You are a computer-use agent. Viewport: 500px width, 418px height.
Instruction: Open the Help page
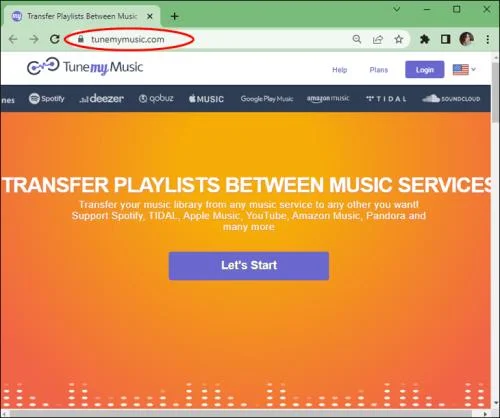[340, 70]
